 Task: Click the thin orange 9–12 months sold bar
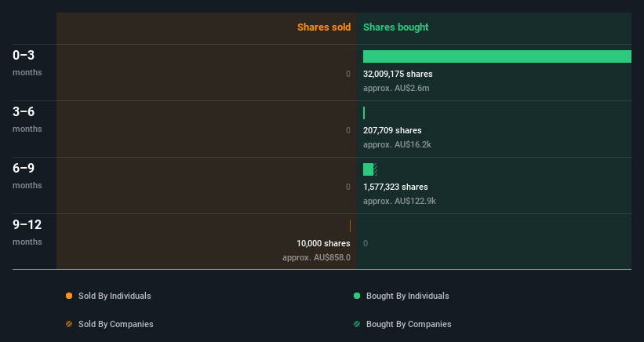(350, 226)
